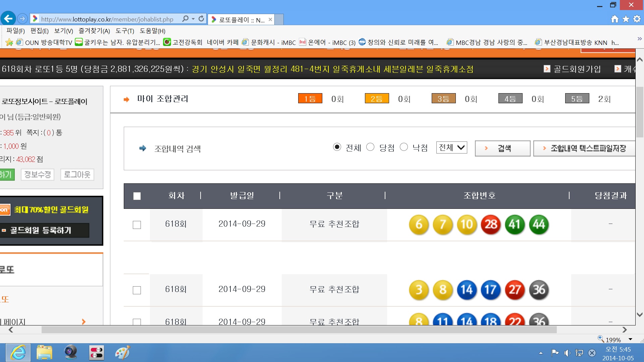Open the zoom level 199% dropdown arrow

[630, 340]
